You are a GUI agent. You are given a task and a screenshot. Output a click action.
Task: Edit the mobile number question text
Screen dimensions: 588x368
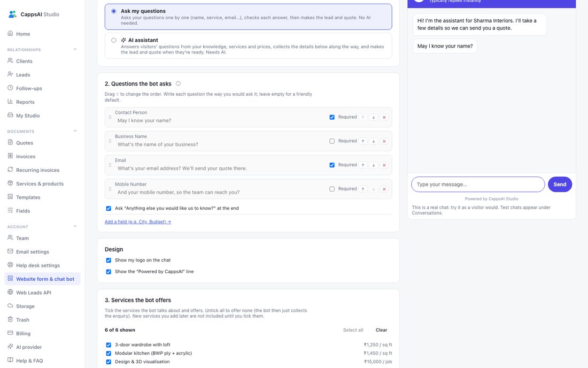(x=220, y=193)
